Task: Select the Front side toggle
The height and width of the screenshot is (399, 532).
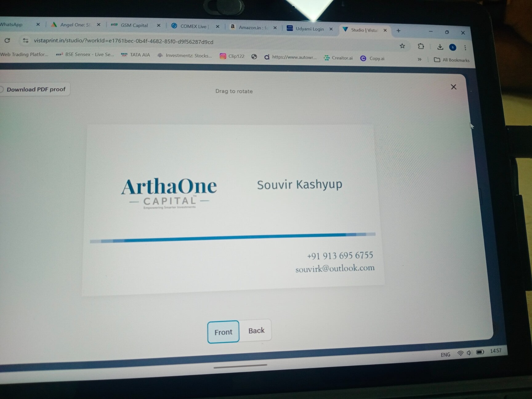Action: 223,332
